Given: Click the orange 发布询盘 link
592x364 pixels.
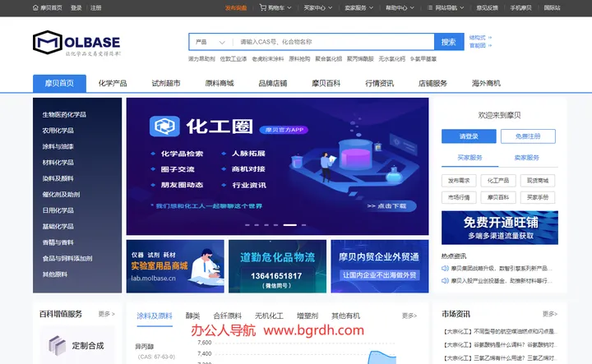Looking at the screenshot, I should tap(236, 7).
